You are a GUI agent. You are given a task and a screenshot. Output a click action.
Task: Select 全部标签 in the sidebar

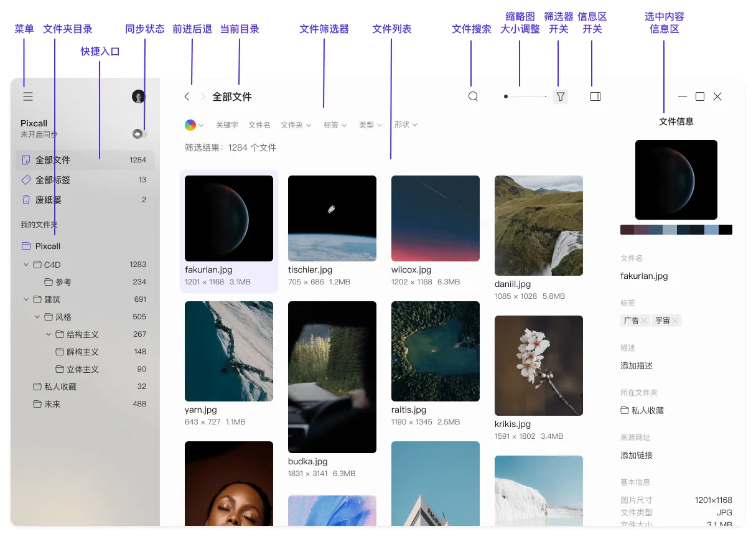(52, 180)
